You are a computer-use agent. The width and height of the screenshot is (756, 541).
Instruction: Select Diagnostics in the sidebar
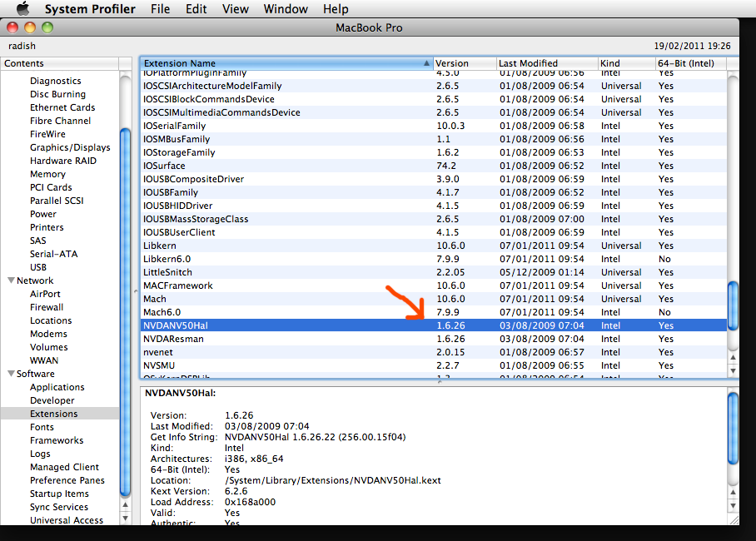56,81
